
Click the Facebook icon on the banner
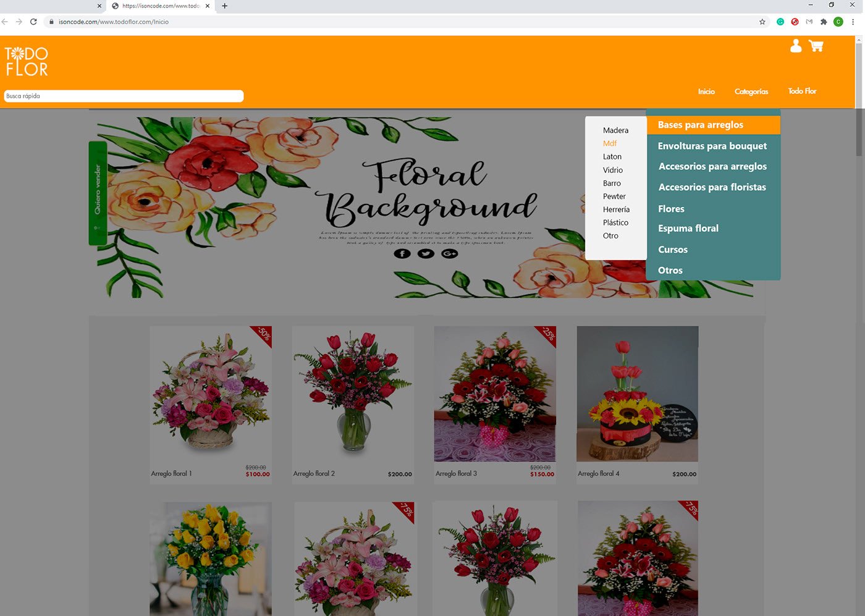[x=402, y=253]
